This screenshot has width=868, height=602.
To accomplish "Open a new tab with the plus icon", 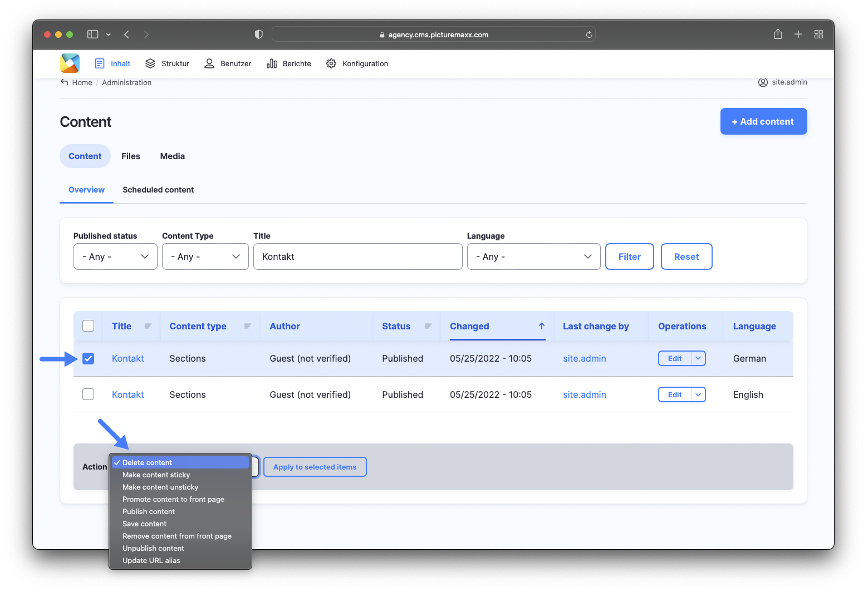I will click(798, 34).
